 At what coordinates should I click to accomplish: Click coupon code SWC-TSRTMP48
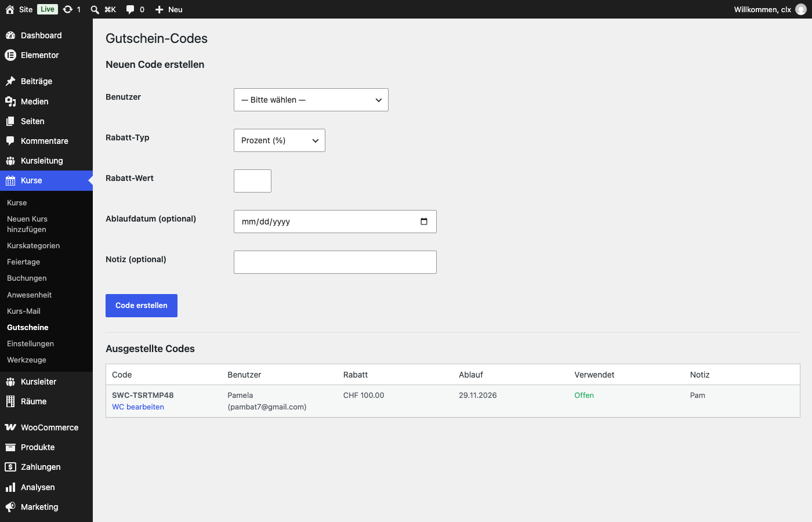(x=143, y=395)
